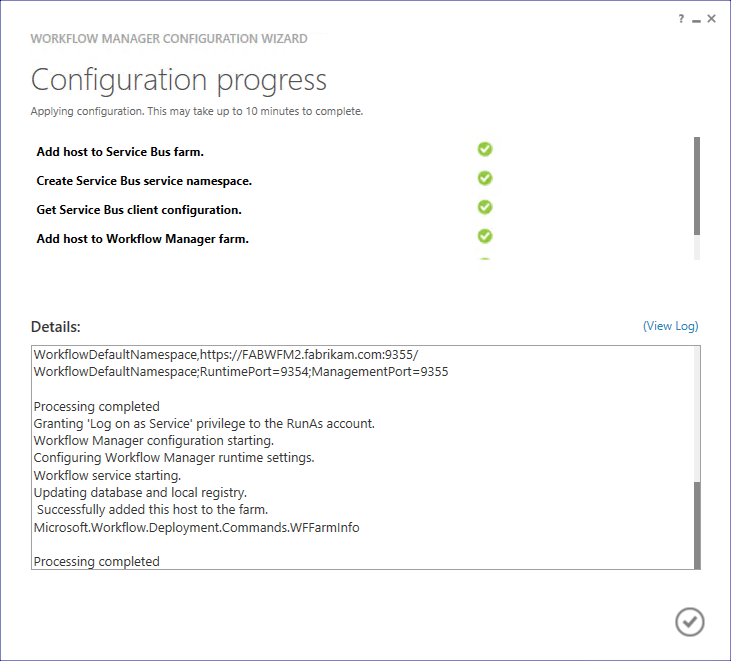Click the Microsoft.Workflow.Deployment.Commands.WFFarmInfo line
This screenshot has height=661, width=731.
pos(196,528)
